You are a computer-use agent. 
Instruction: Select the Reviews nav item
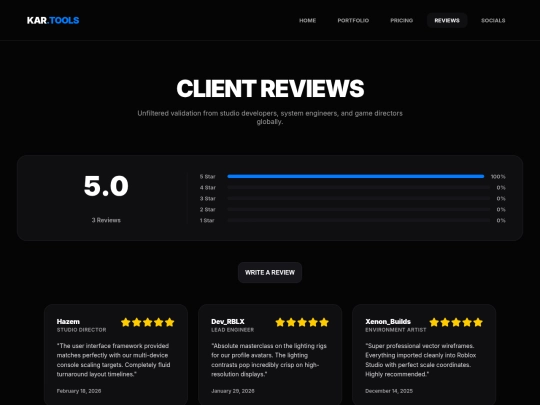point(447,20)
